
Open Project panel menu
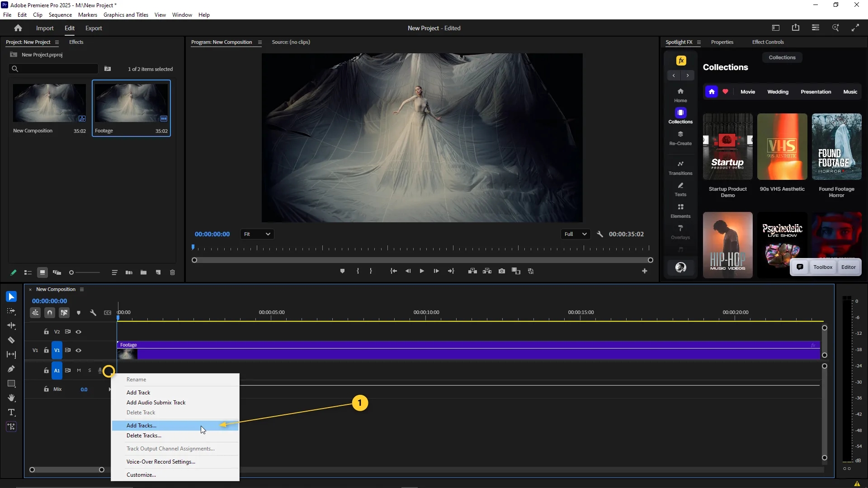(x=57, y=42)
